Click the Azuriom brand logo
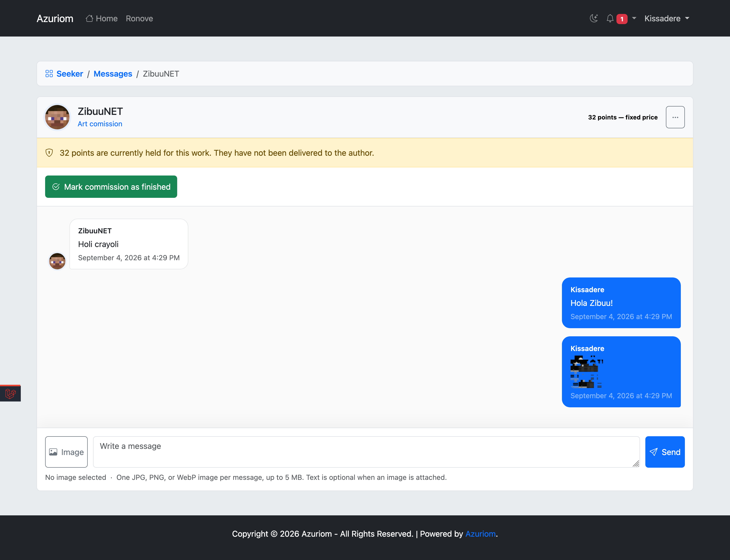 point(55,18)
